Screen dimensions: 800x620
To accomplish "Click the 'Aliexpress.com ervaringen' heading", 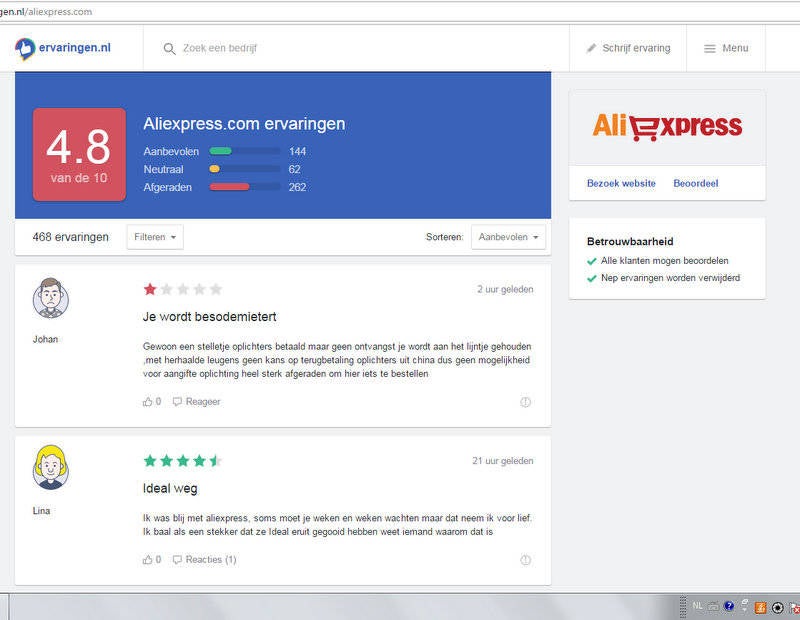I will click(244, 124).
